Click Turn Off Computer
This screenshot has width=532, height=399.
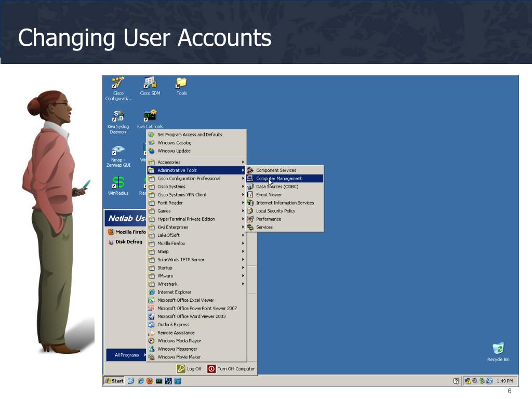coord(231,369)
